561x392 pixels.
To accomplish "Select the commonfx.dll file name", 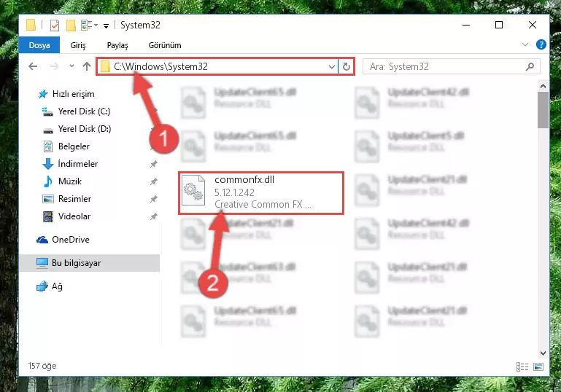I will coord(244,180).
